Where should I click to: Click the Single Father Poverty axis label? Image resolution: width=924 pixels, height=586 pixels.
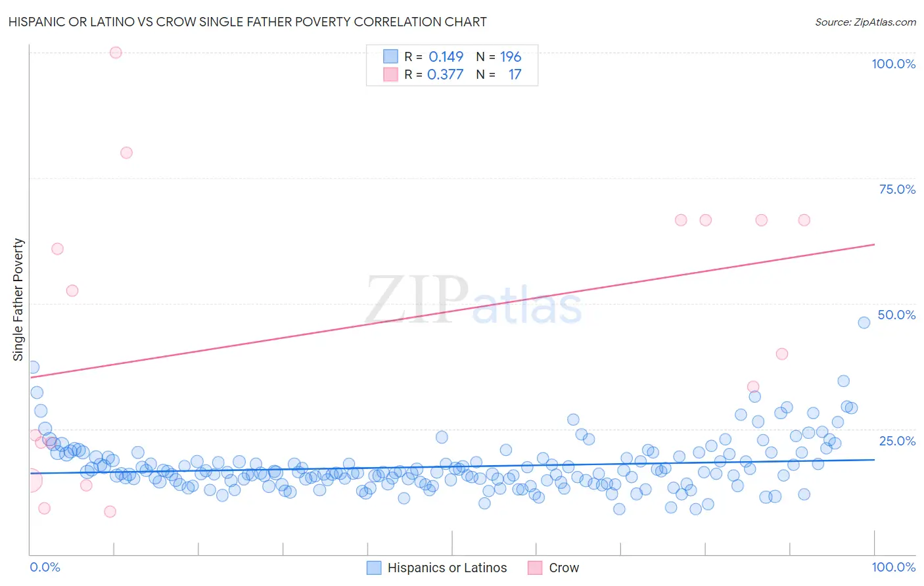click(x=18, y=300)
